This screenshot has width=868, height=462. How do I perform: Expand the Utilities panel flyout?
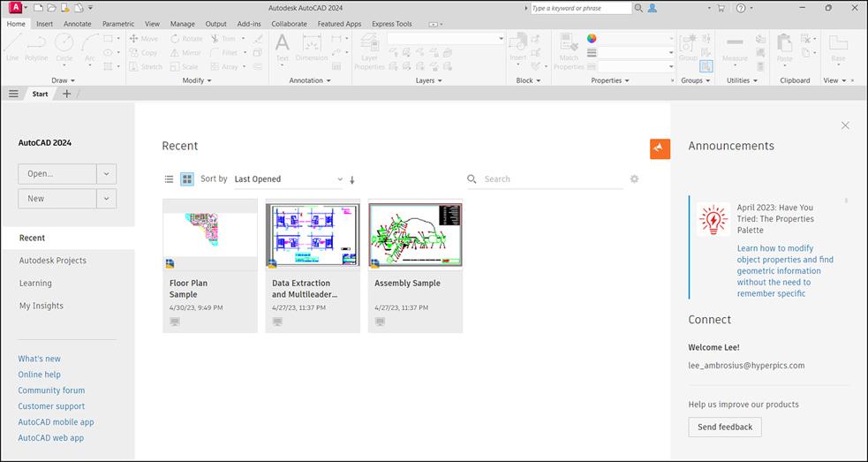[742, 80]
